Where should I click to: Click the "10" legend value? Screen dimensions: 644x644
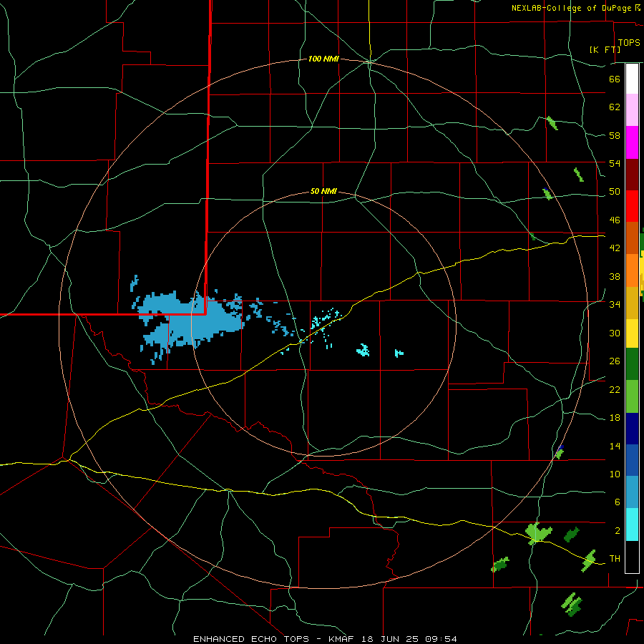click(x=615, y=474)
